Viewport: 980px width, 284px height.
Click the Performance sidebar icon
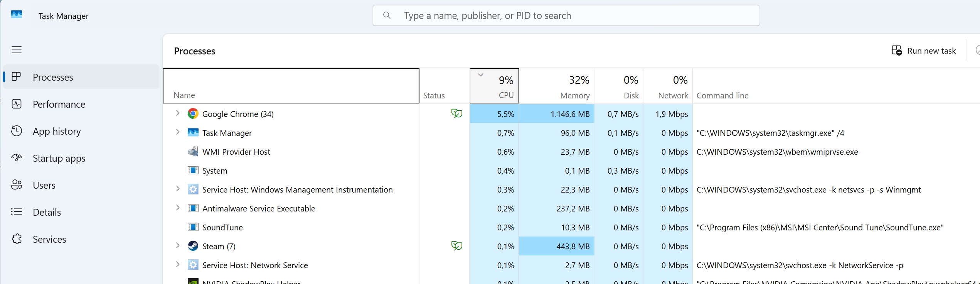tap(17, 104)
